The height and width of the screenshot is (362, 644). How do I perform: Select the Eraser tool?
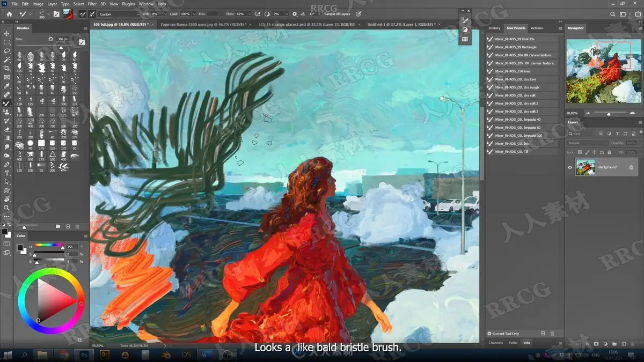(7, 129)
